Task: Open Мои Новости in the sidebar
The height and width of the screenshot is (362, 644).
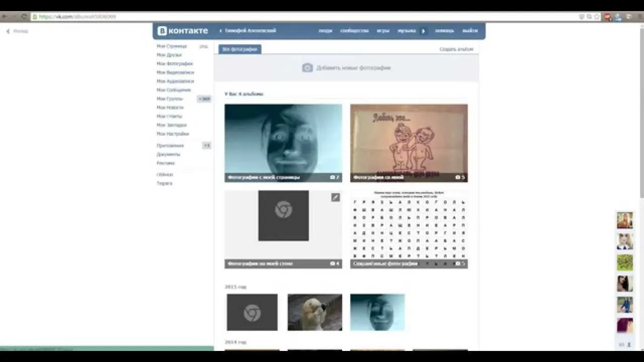Action: [x=170, y=108]
